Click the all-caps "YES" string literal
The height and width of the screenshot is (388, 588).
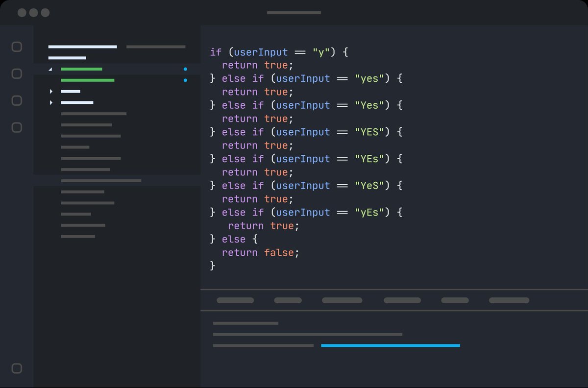tap(370, 132)
